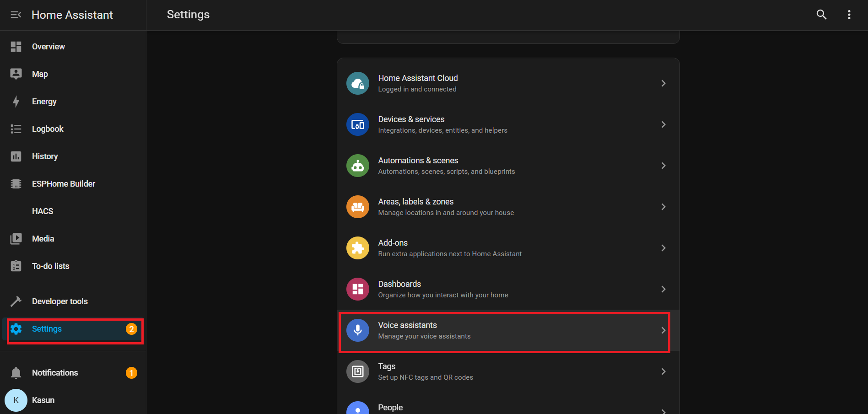
Task: Click the Logbook list icon
Action: click(x=16, y=129)
